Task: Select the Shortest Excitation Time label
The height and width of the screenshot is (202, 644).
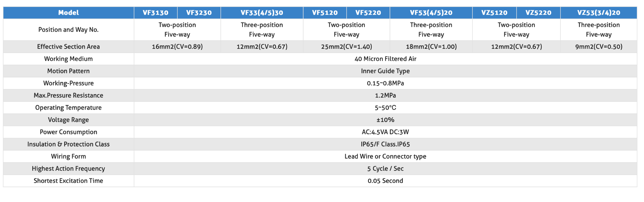Action: coord(69,181)
